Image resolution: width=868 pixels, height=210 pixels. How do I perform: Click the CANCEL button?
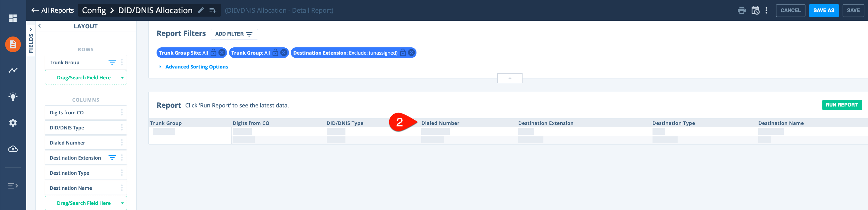tap(791, 11)
